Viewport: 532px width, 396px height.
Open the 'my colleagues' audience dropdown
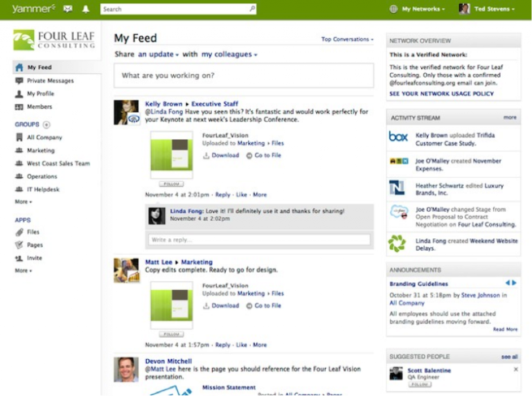tap(229, 54)
